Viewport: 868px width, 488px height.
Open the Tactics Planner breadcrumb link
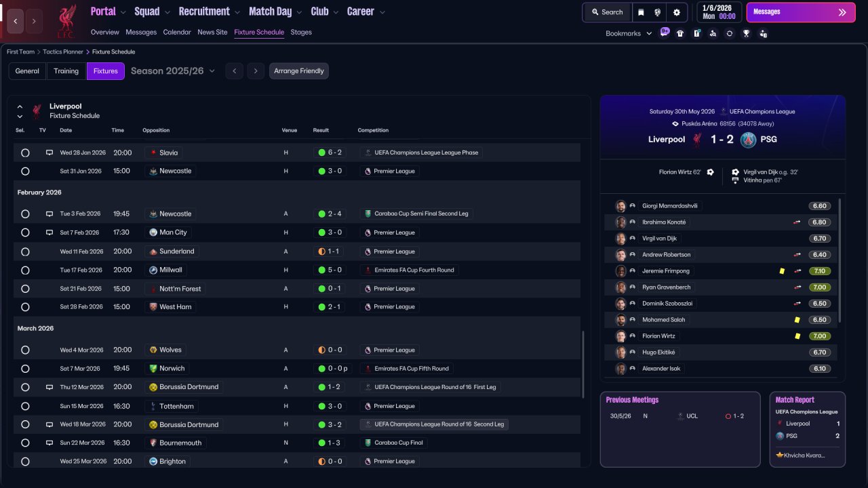(x=63, y=52)
